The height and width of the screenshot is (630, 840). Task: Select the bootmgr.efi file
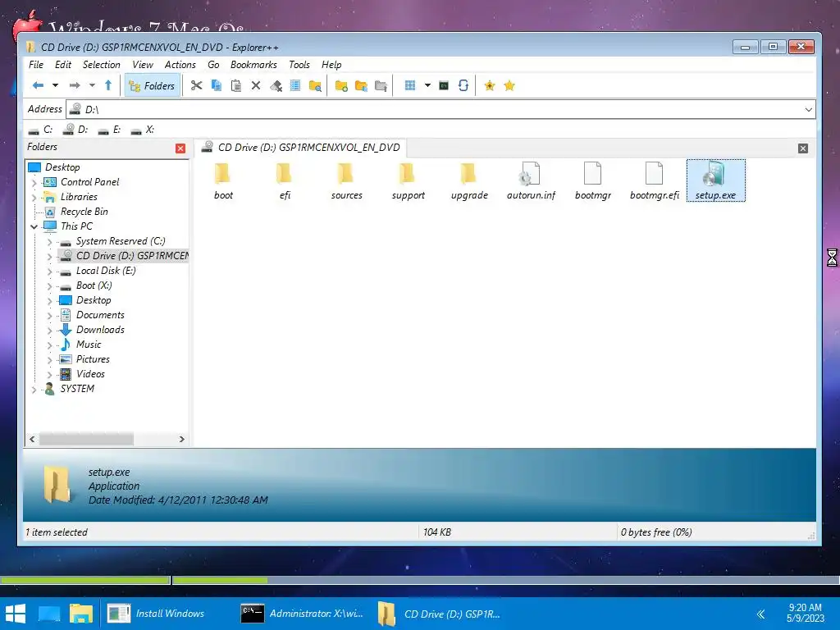click(x=654, y=181)
